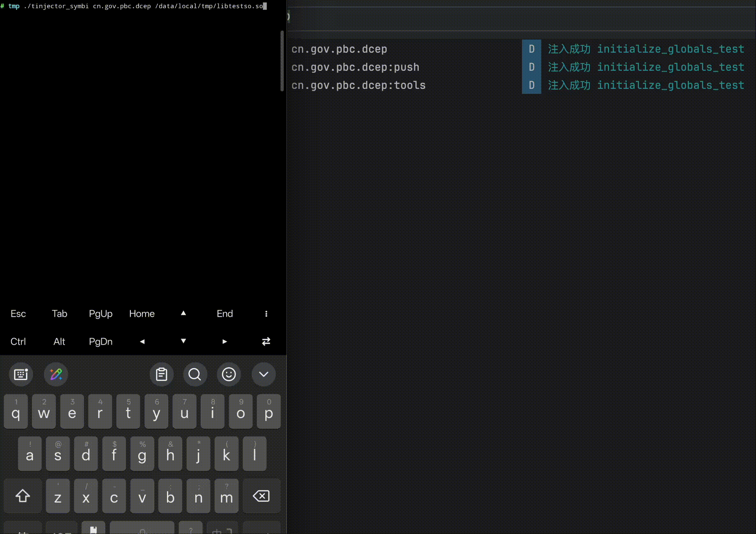Tap the Home extra key
The image size is (756, 534).
coord(142,314)
